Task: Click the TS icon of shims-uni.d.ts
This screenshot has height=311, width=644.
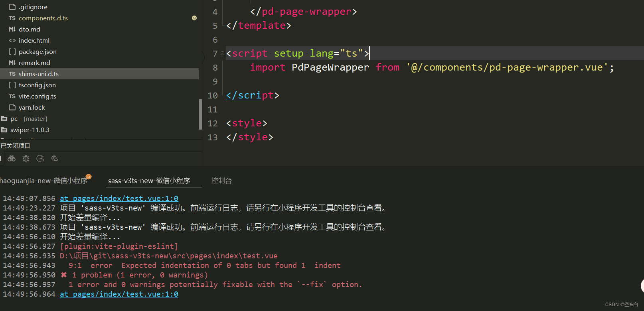Action: (12, 74)
